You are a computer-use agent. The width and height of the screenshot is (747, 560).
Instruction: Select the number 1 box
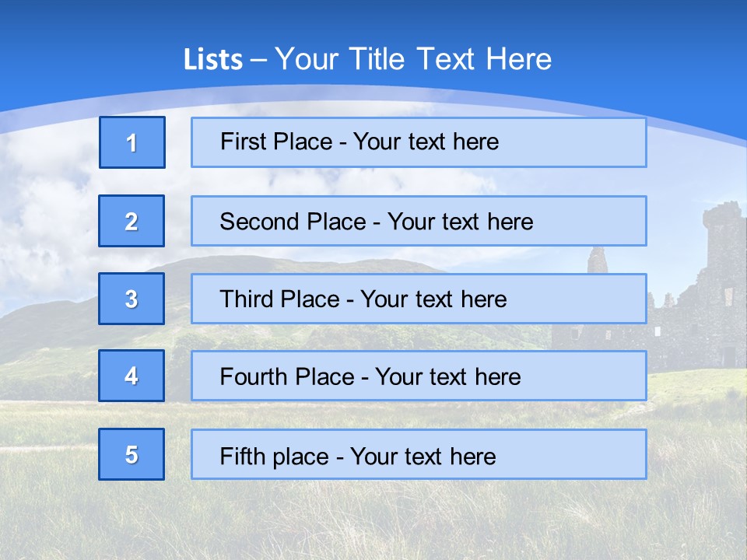[132, 142]
